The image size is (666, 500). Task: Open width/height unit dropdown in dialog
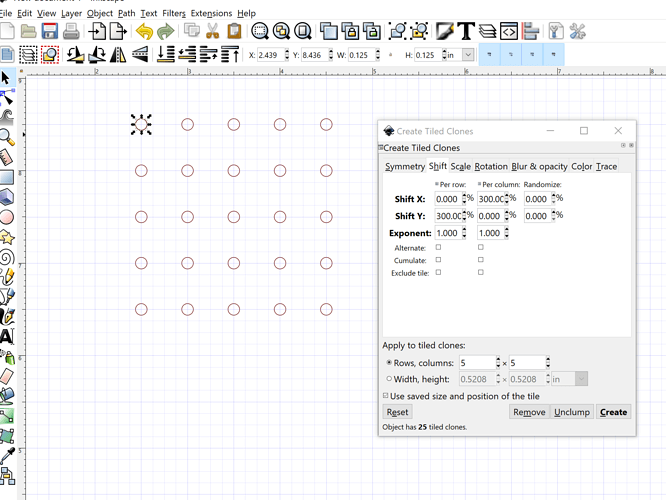tap(581, 379)
